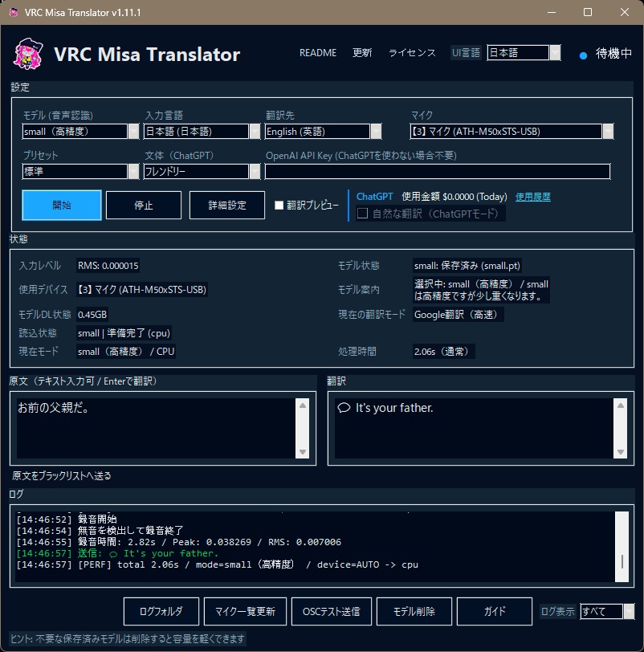The height and width of the screenshot is (652, 644).
Task: Click the small: 保存済み (small.pt) status value
Action: pyautogui.click(x=467, y=266)
